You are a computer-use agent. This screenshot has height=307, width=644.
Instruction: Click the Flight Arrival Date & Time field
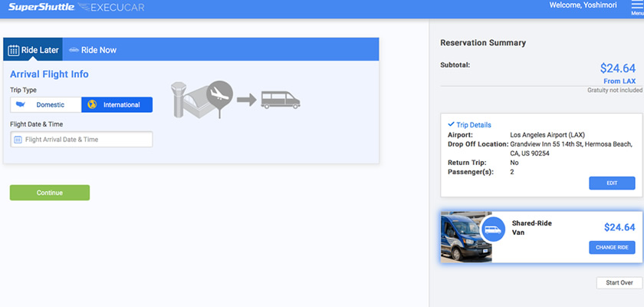(86, 140)
